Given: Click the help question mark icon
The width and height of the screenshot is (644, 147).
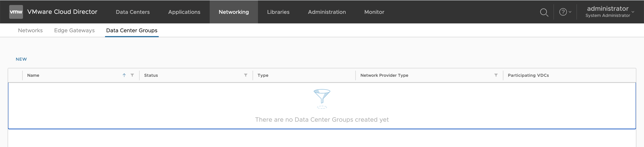Looking at the screenshot, I should click(563, 12).
